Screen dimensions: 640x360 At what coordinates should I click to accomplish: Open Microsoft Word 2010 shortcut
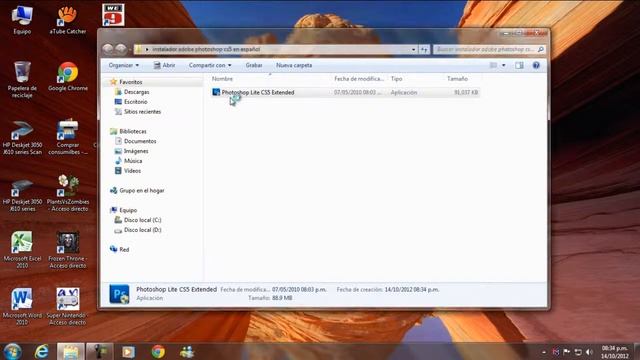tap(22, 307)
